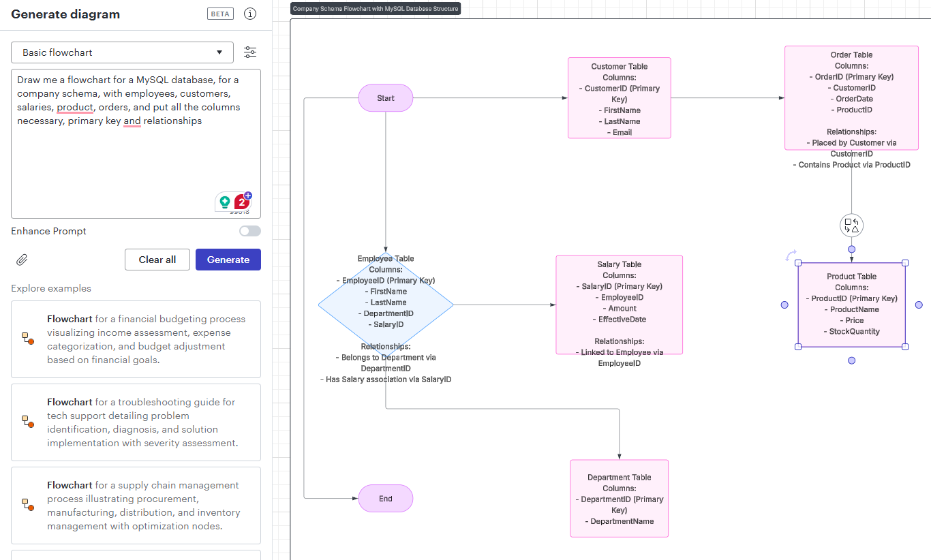
Task: Click the StockQuantity column text
Action: (851, 332)
